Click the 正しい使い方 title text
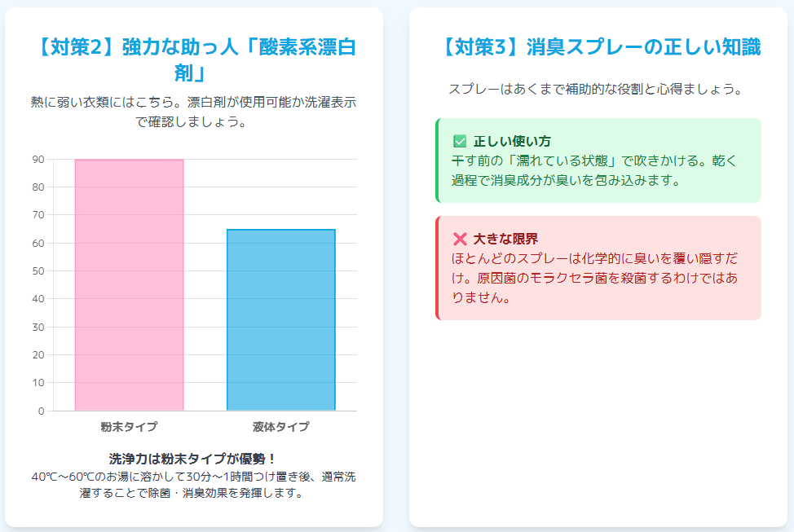The image size is (794, 532). tap(512, 141)
